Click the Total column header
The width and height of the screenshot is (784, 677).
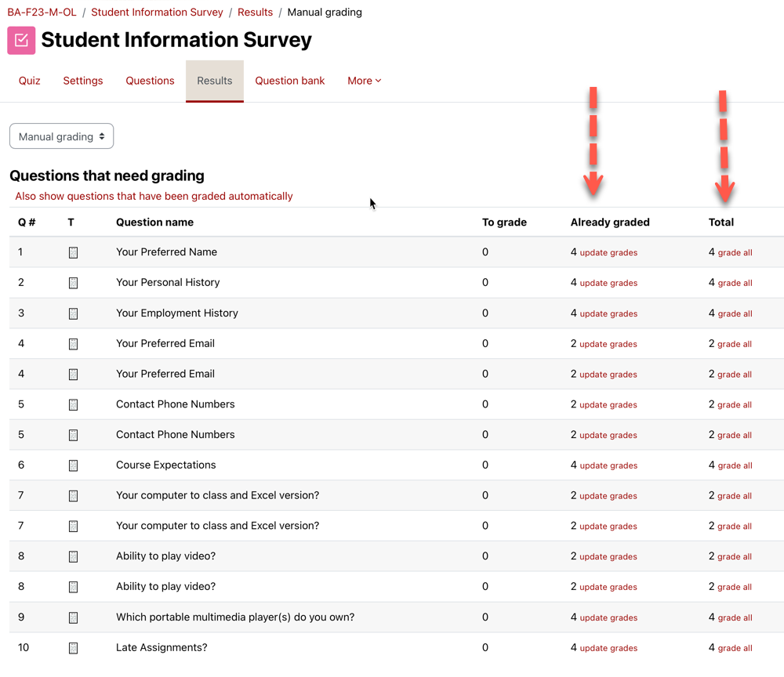(721, 223)
